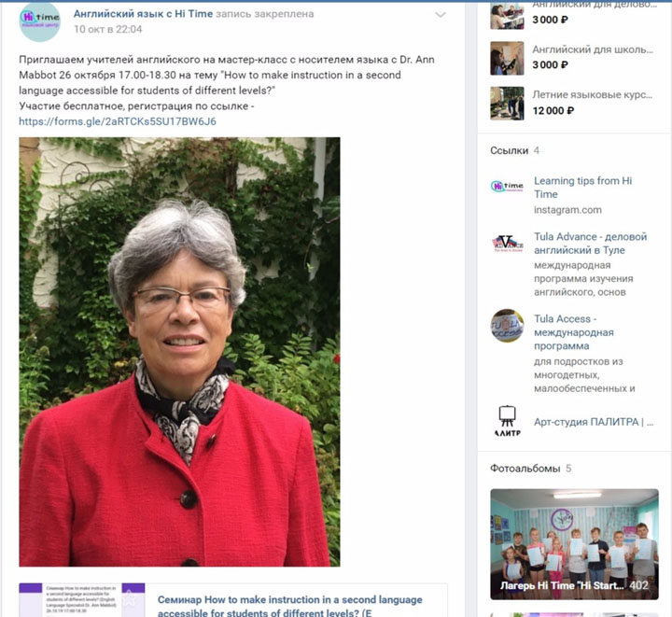
Task: Open the Арт-студия ПАЛИТРА link
Action: click(x=594, y=422)
